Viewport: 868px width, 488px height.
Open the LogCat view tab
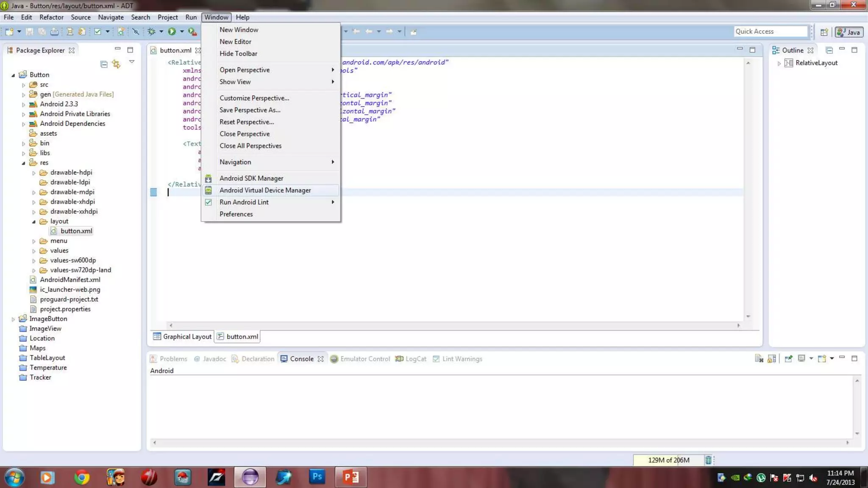coord(411,359)
